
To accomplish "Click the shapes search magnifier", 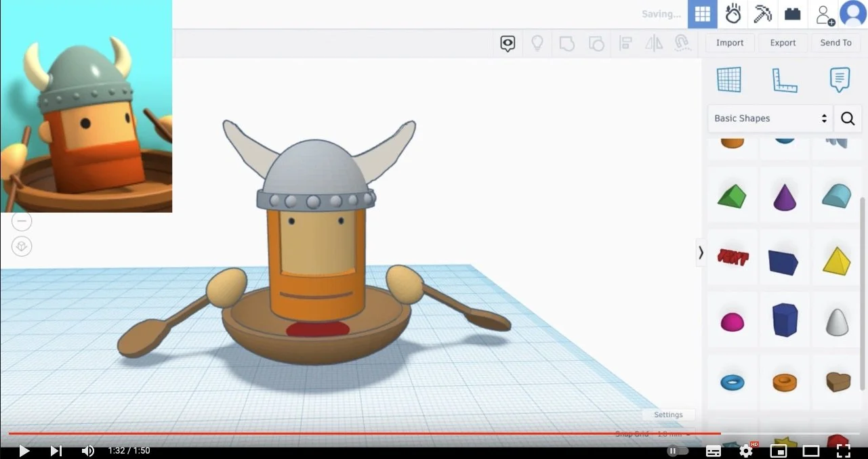I will [x=848, y=118].
